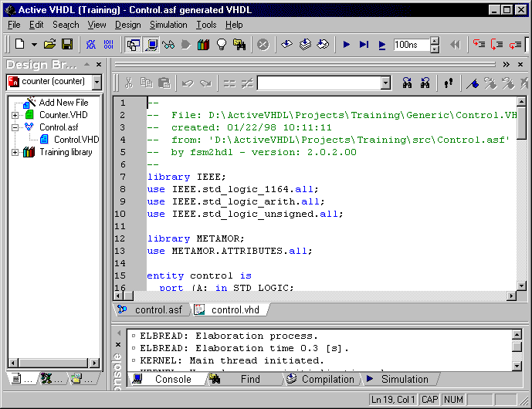Screen dimensions: 532x409
Task: Click the Run simulation play icon
Action: coord(347,45)
